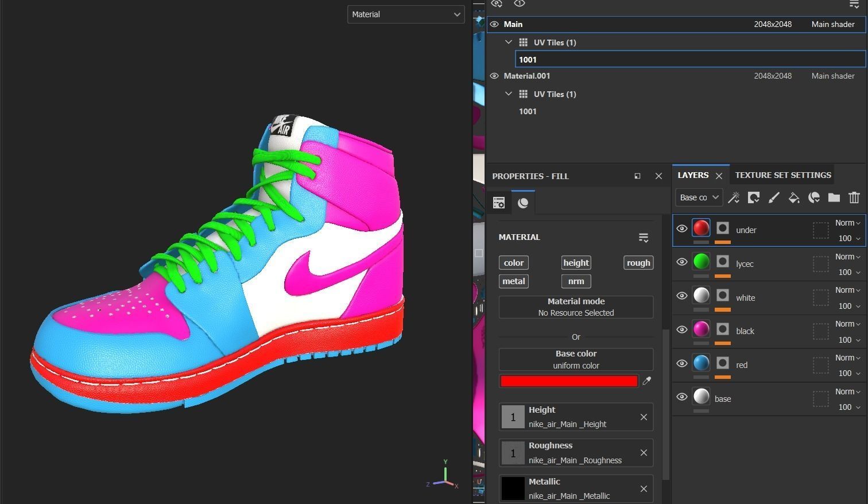
Task: Remove the Height texture nike_air_Main_Height
Action: [644, 417]
